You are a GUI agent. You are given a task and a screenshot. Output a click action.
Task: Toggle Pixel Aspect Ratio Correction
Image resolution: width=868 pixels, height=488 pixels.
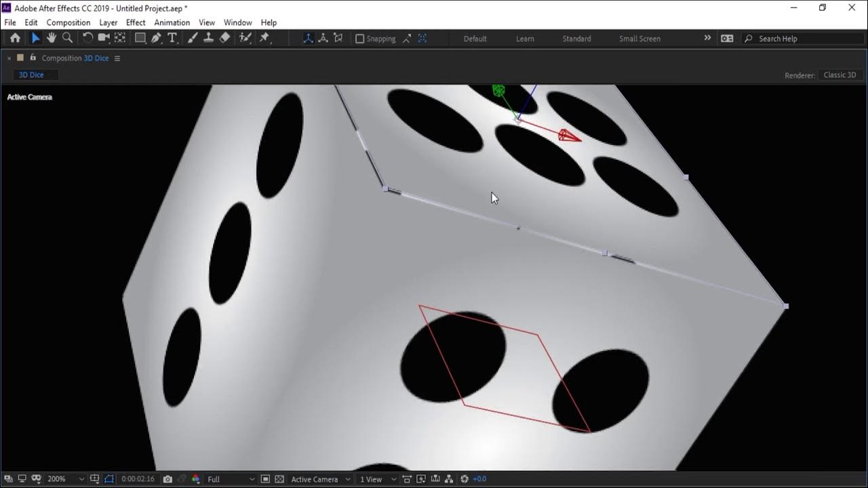[x=406, y=479]
